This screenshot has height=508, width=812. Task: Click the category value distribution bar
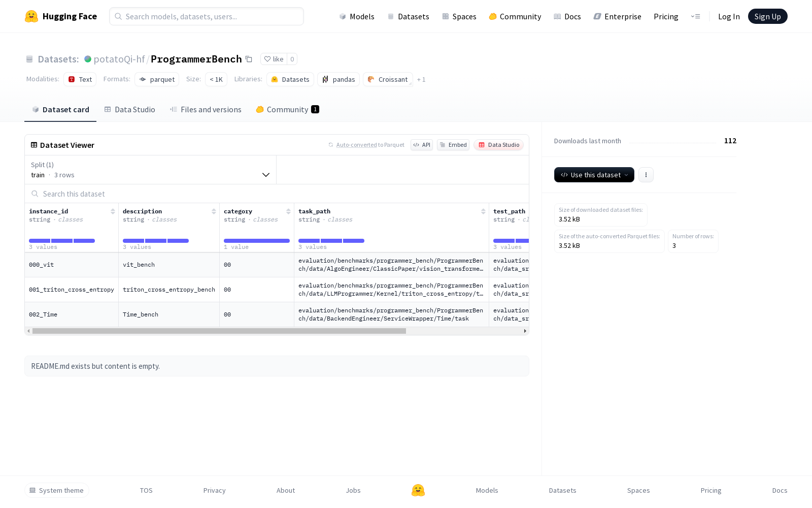[x=257, y=241]
